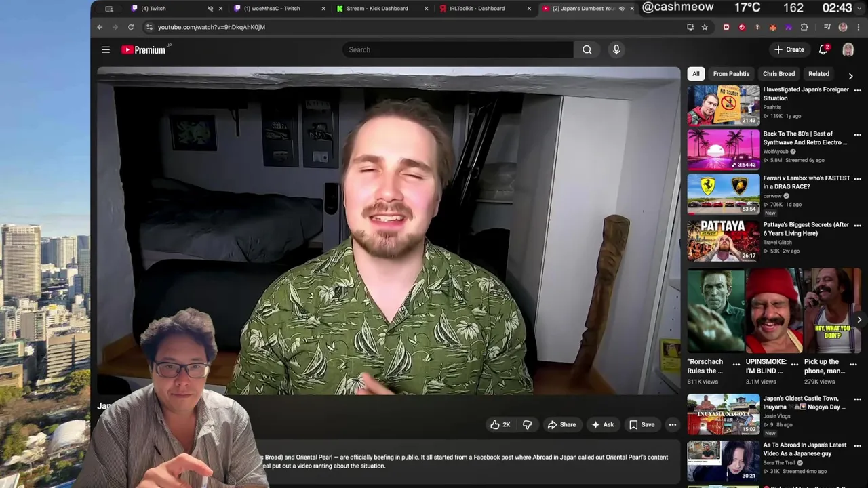This screenshot has height=488, width=868.
Task: Open options for Ferrari v Lambo video
Action: (x=857, y=179)
